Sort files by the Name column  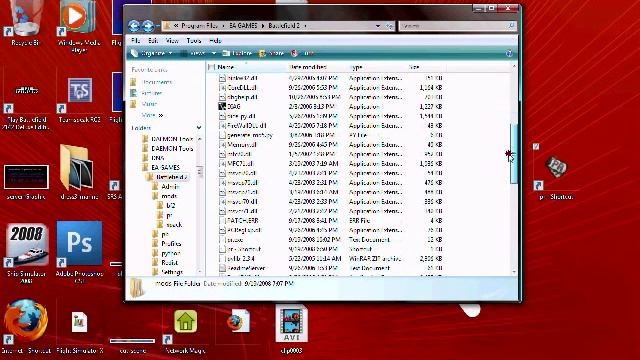click(247, 67)
